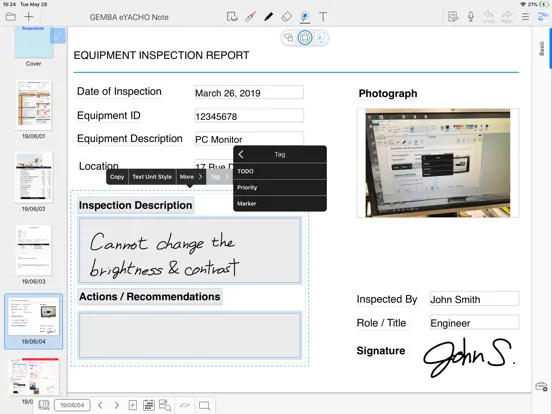This screenshot has height=414, width=552.
Task: Select the black pen tool
Action: 269,17
